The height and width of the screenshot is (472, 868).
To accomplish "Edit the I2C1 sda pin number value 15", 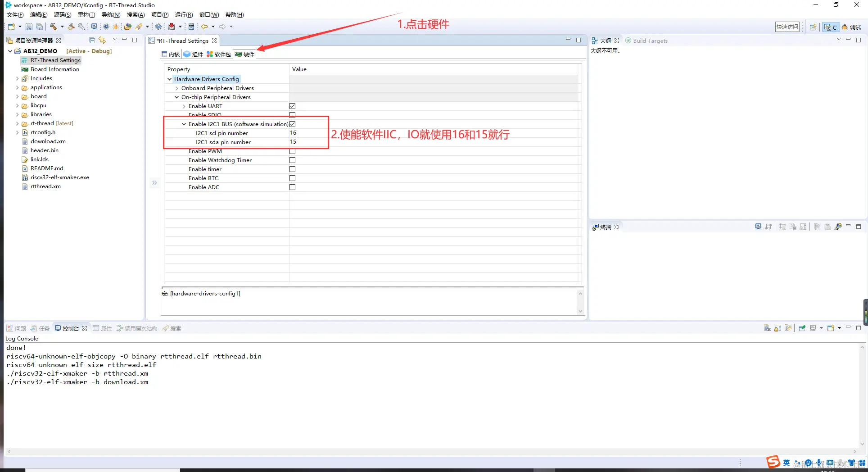I will [x=294, y=142].
